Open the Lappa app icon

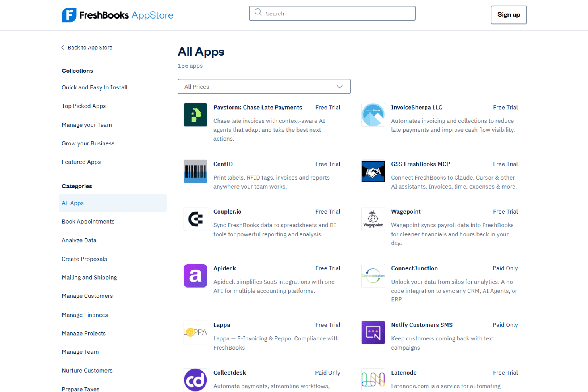(x=195, y=332)
